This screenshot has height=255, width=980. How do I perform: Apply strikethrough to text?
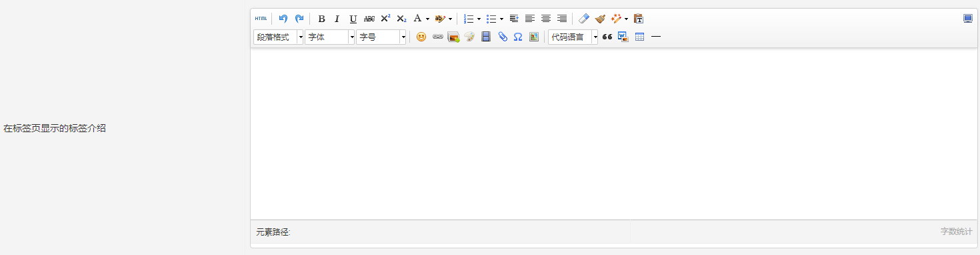[369, 19]
